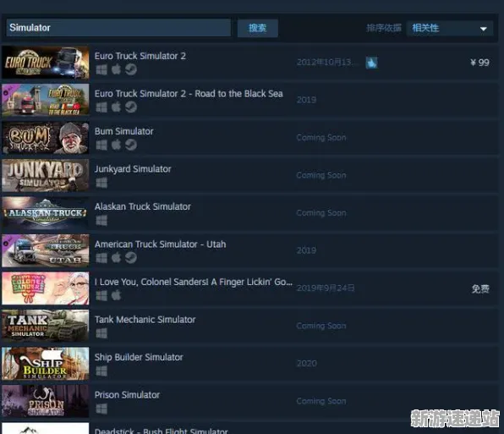Click the dropdown arrow in sort selector
Image resolution: width=504 pixels, height=434 pixels.
(x=483, y=29)
